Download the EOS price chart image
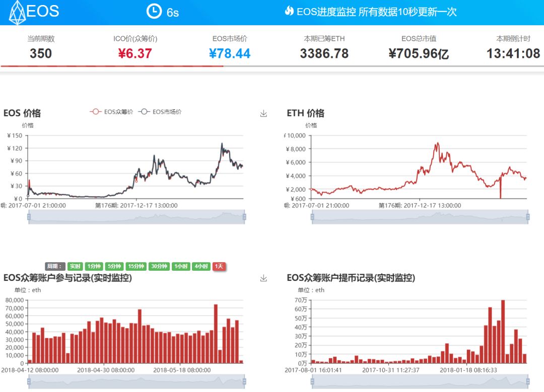The height and width of the screenshot is (392, 544). [x=263, y=113]
